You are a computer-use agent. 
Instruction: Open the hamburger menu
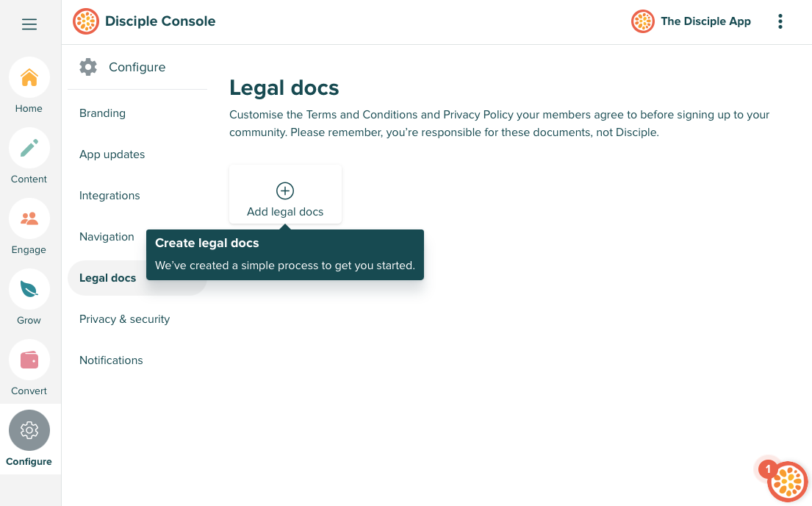(29, 24)
